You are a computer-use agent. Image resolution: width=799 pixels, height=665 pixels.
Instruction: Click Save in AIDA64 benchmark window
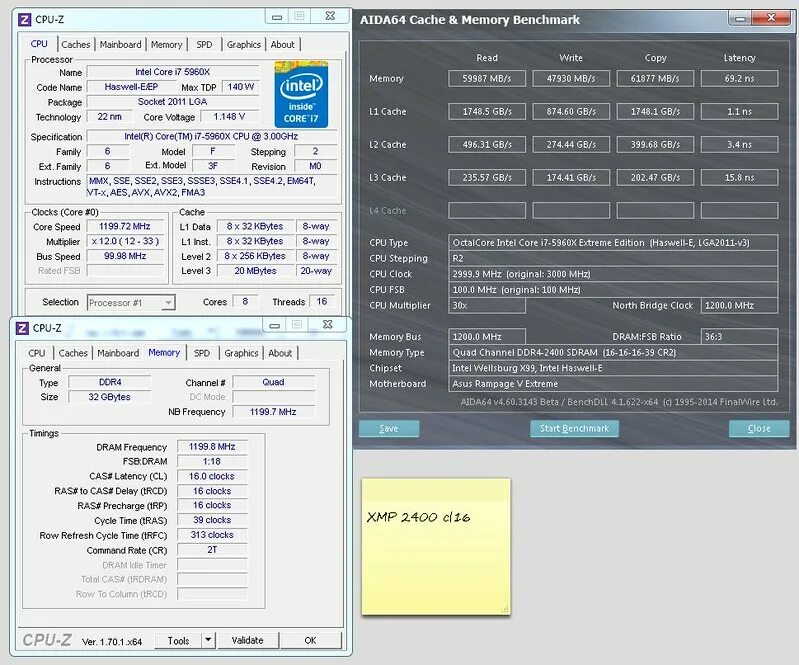pyautogui.click(x=389, y=429)
